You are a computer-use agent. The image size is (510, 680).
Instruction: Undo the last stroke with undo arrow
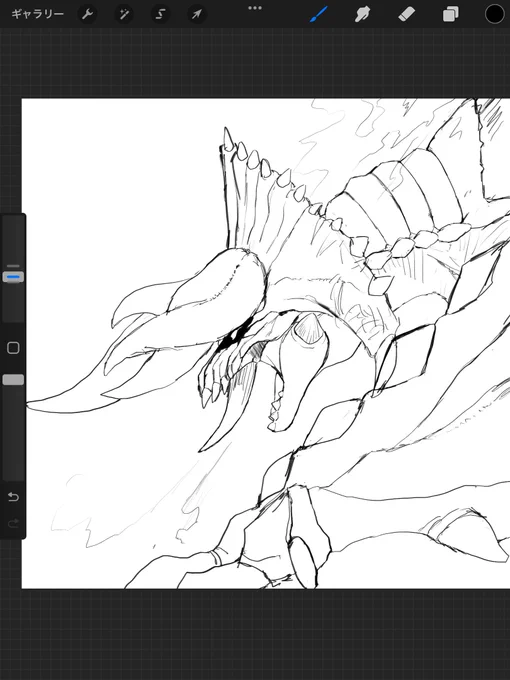click(x=13, y=497)
